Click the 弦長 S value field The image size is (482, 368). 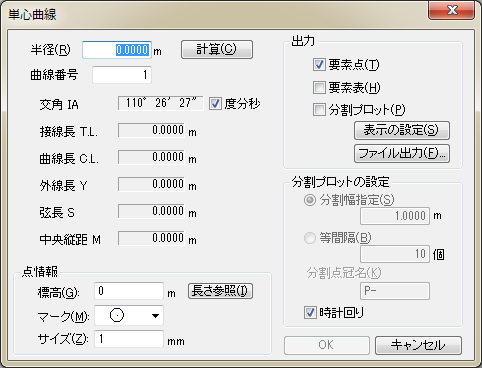(x=151, y=211)
